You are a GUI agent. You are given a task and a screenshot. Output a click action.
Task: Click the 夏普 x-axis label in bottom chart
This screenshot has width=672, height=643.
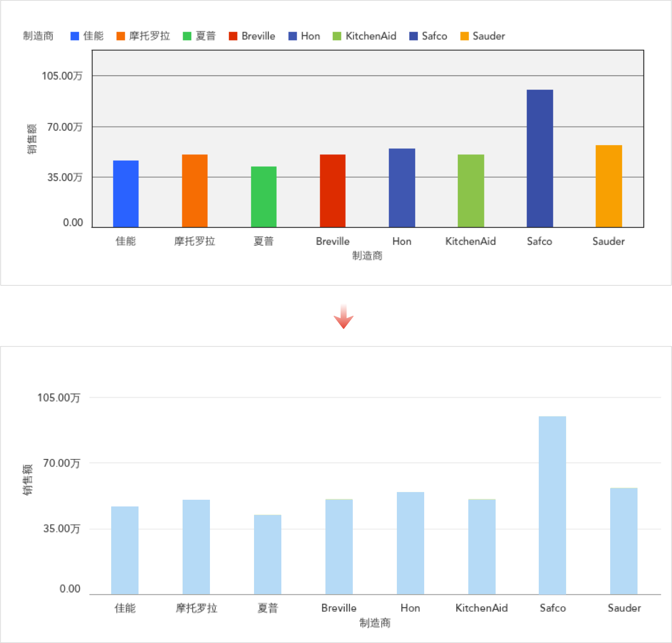[x=267, y=608]
